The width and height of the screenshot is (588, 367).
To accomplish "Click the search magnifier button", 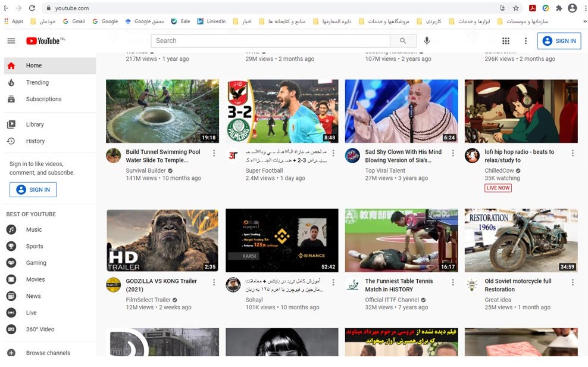I will pos(403,41).
